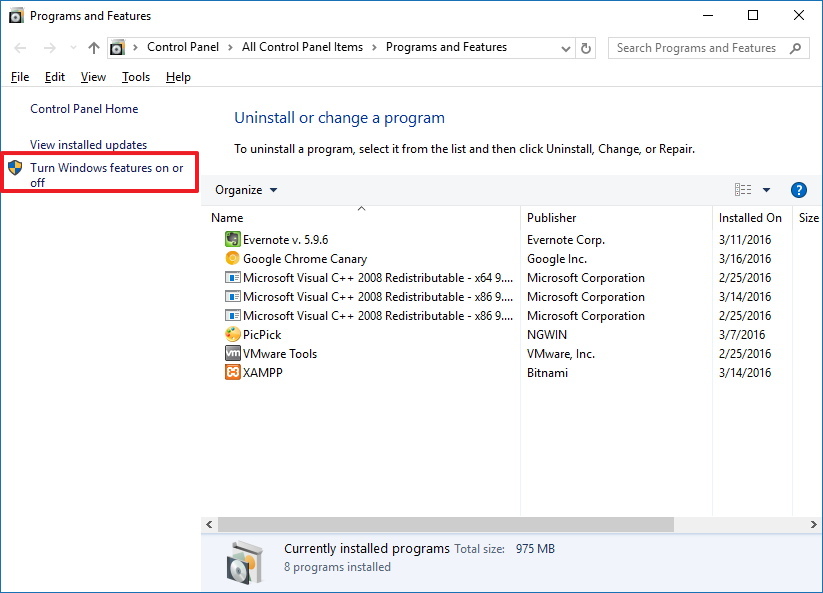
Task: Sort by the Installed On column header
Action: pos(750,217)
